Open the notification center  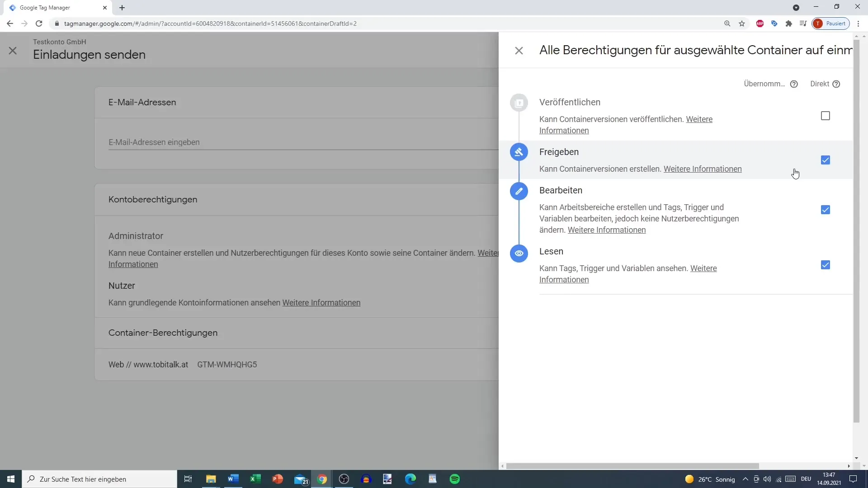click(x=853, y=479)
